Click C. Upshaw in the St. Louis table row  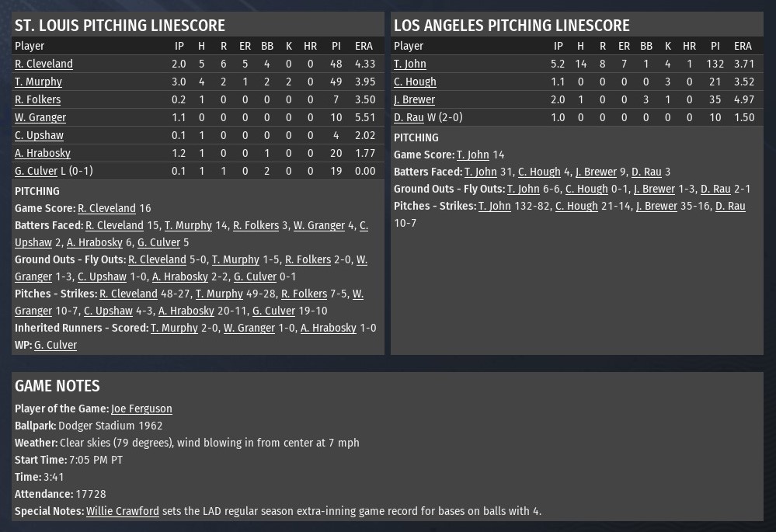(x=39, y=135)
